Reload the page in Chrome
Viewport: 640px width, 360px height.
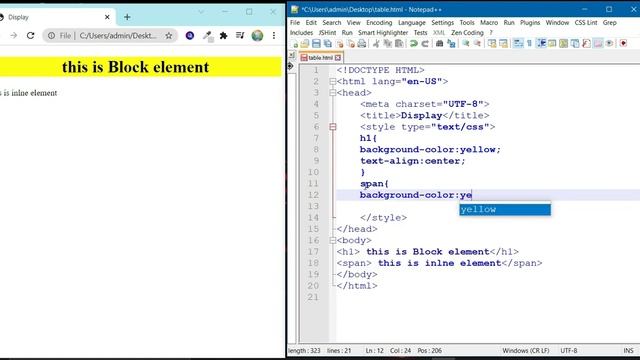pos(30,36)
